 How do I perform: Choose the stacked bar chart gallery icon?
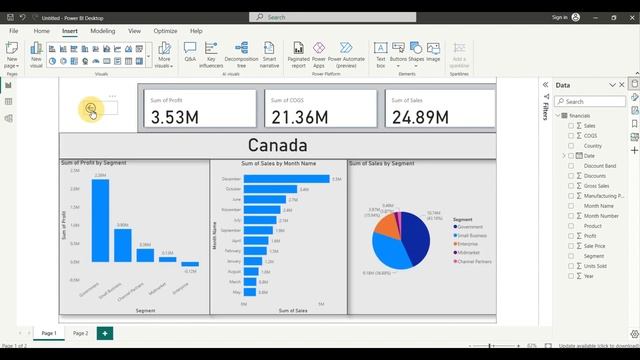point(52,49)
